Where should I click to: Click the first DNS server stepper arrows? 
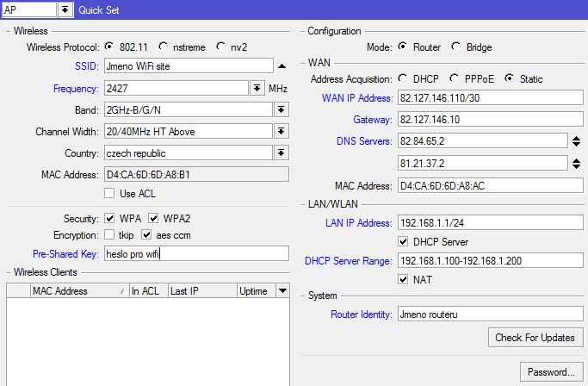(576, 140)
